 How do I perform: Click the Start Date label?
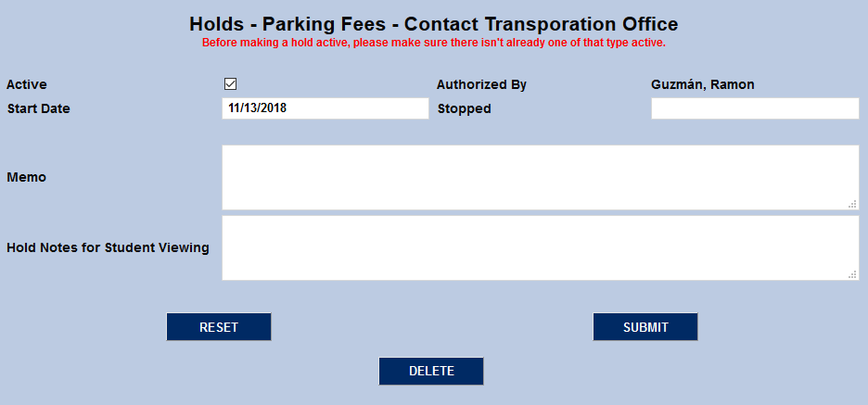pyautogui.click(x=38, y=108)
